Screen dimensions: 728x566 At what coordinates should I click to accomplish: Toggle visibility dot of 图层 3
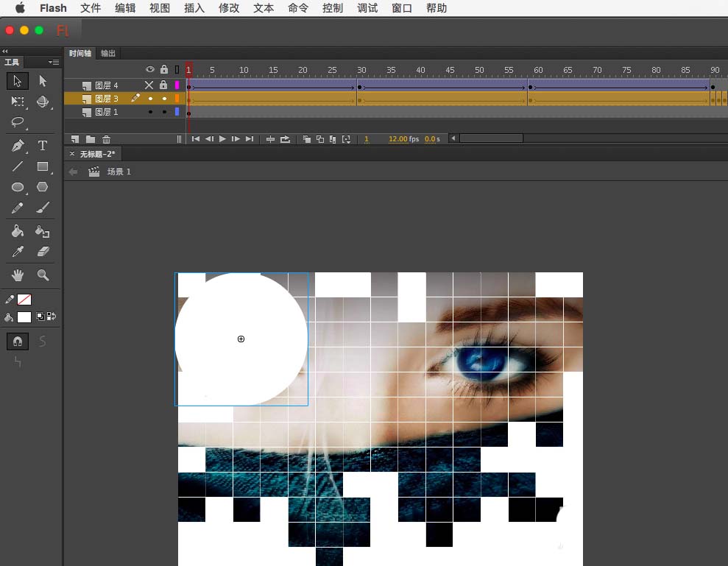point(150,99)
